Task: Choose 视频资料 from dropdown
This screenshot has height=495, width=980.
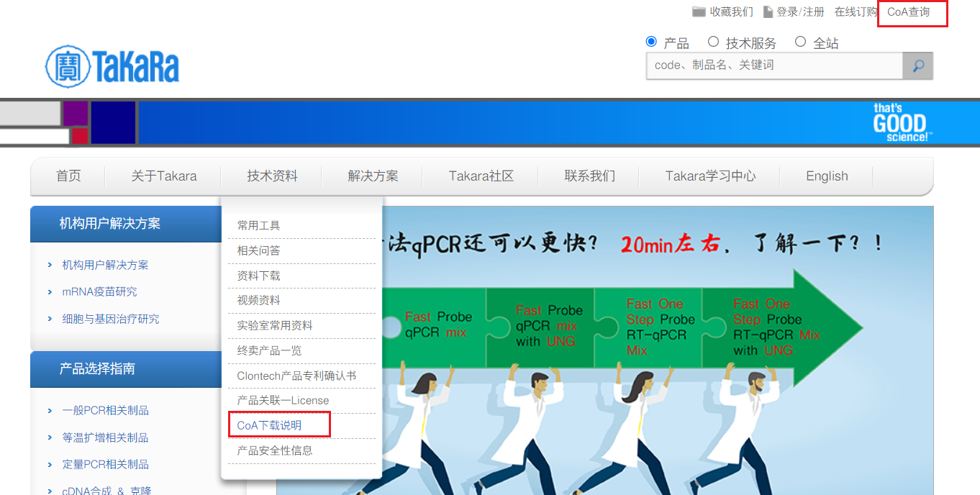Action: pos(259,301)
